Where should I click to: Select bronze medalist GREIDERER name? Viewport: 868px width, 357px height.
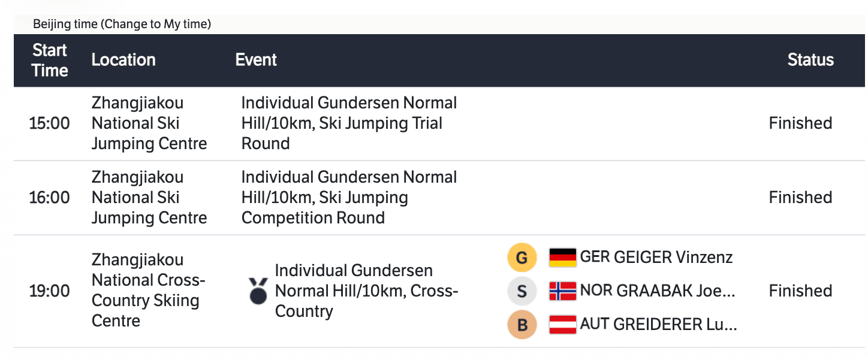click(658, 325)
